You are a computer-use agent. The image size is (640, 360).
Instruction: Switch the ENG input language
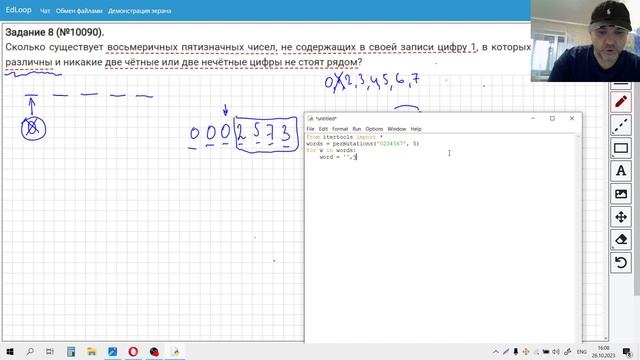pyautogui.click(x=582, y=351)
